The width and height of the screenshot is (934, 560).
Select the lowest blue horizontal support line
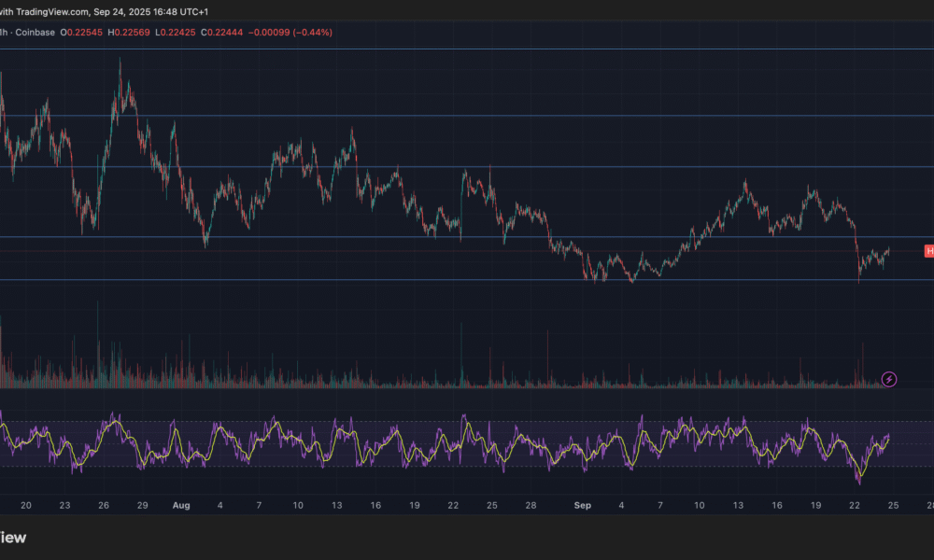coord(467,279)
